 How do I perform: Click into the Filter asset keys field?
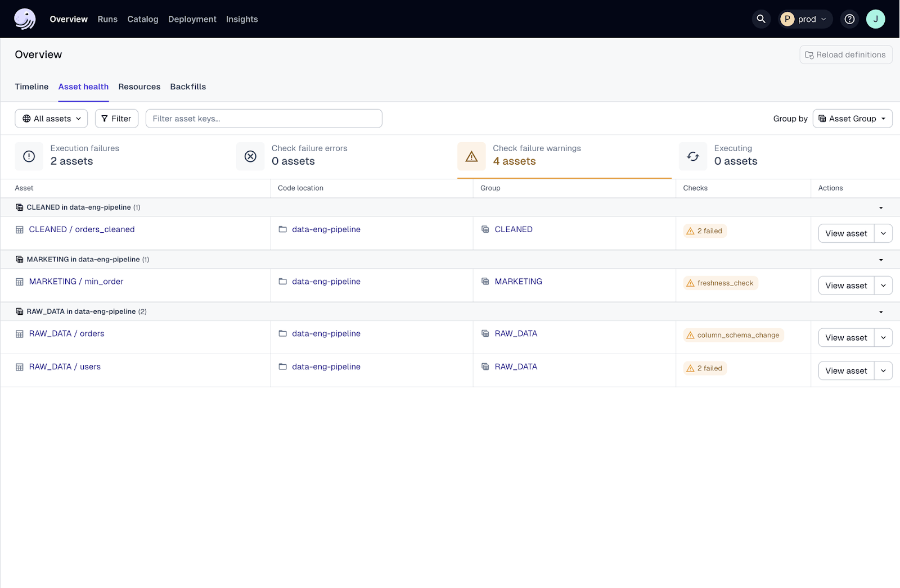[264, 119]
